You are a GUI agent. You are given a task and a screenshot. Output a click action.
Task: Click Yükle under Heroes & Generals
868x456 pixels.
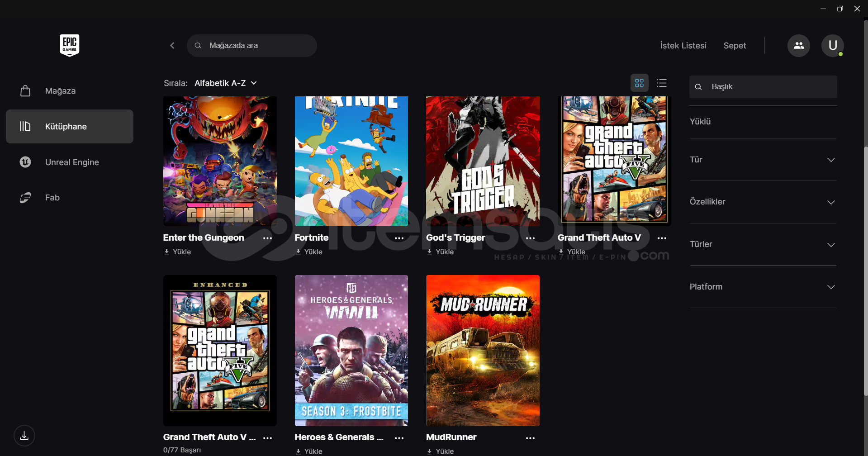309,451
